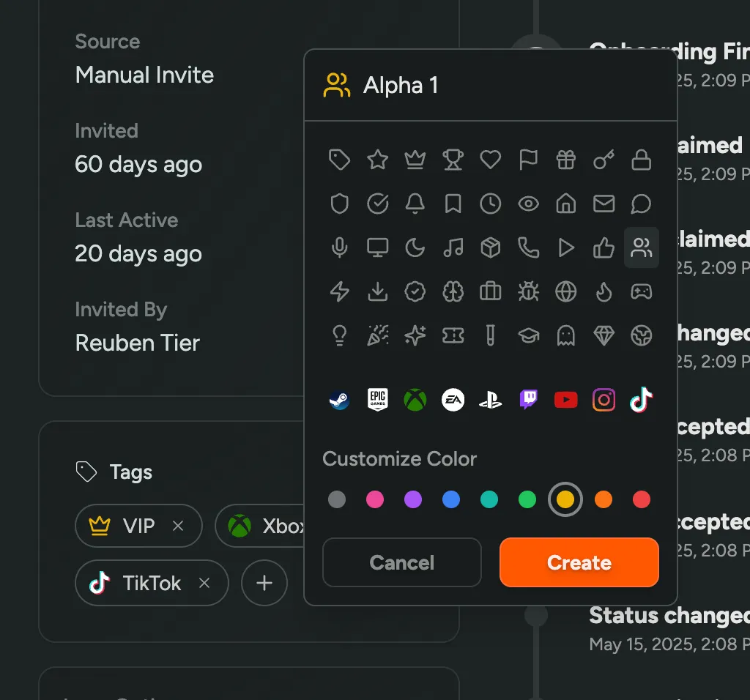Add a new tag with the plus button
The image size is (750, 700).
click(264, 583)
